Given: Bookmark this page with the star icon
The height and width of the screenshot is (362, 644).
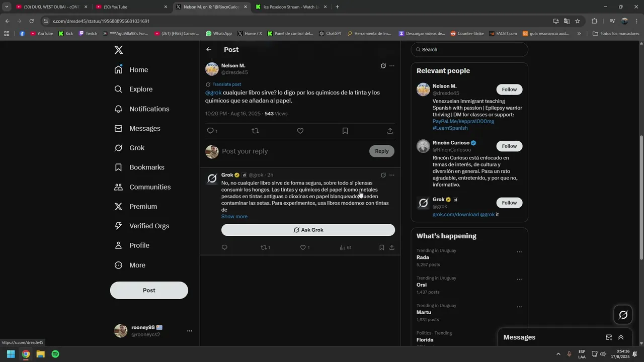Looking at the screenshot, I should click(x=578, y=21).
